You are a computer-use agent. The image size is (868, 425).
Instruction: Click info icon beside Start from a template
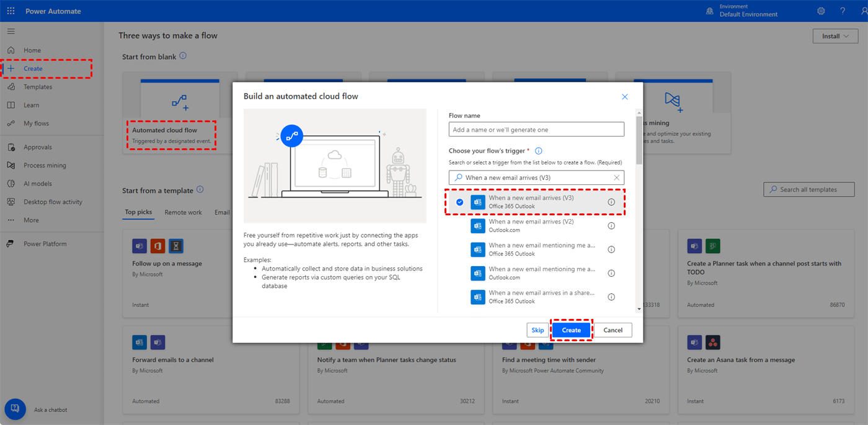pyautogui.click(x=200, y=190)
